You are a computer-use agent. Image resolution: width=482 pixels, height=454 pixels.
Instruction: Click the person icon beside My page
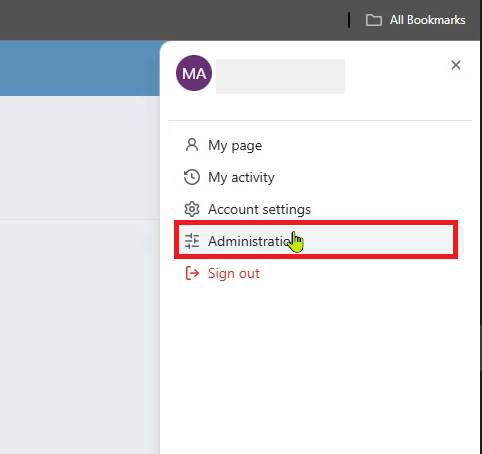(192, 145)
